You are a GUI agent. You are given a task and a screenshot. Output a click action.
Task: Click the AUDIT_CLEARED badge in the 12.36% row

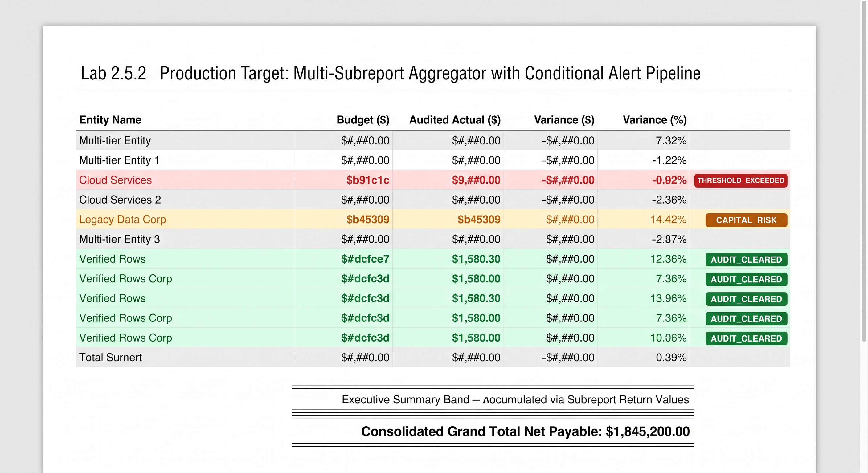pos(746,260)
